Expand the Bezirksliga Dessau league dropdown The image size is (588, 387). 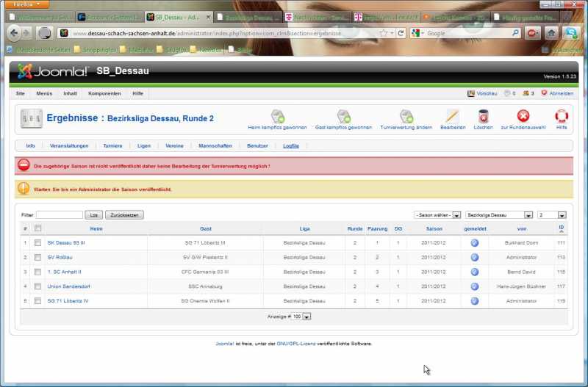point(499,215)
